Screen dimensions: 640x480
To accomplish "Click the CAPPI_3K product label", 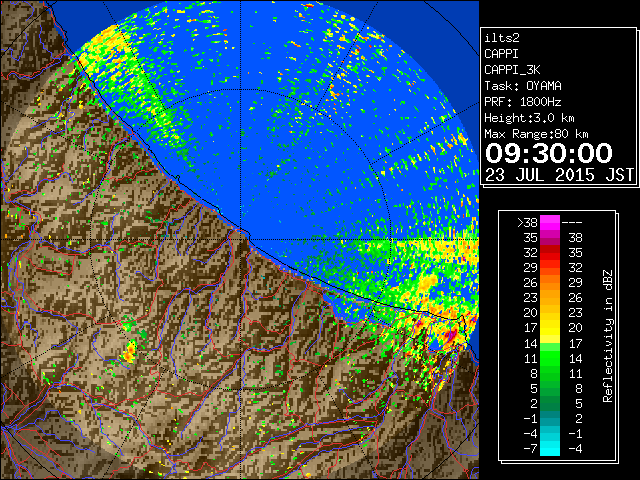I will 512,70.
